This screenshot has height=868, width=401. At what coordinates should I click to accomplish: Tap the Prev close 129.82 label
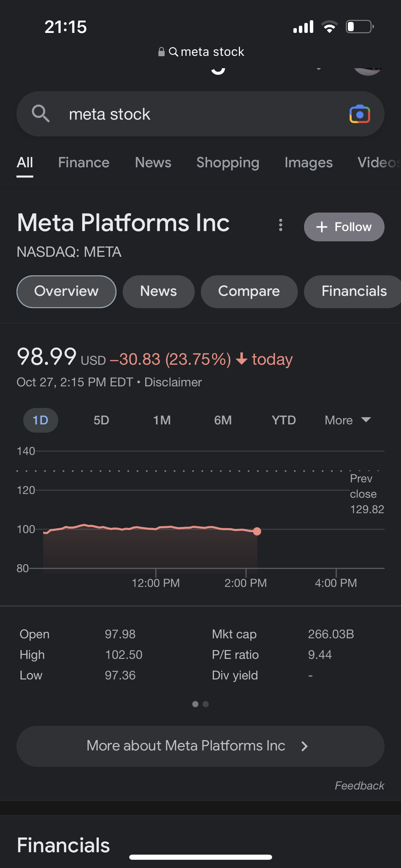367,494
